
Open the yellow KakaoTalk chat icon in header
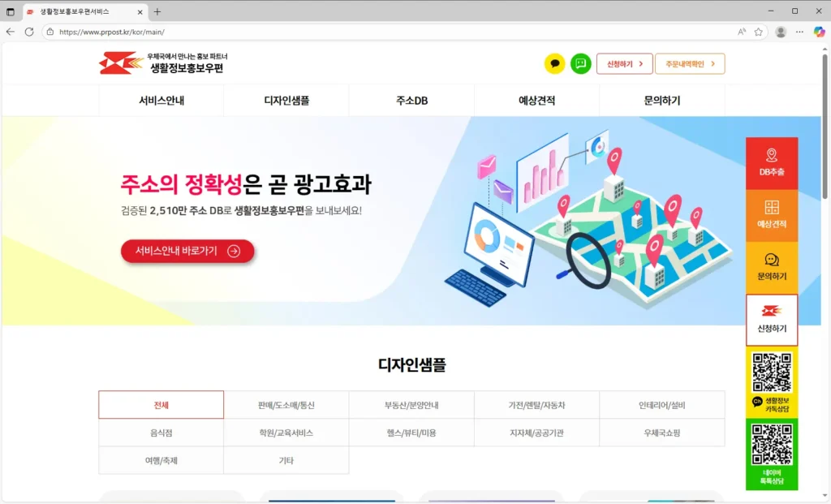[x=555, y=63]
